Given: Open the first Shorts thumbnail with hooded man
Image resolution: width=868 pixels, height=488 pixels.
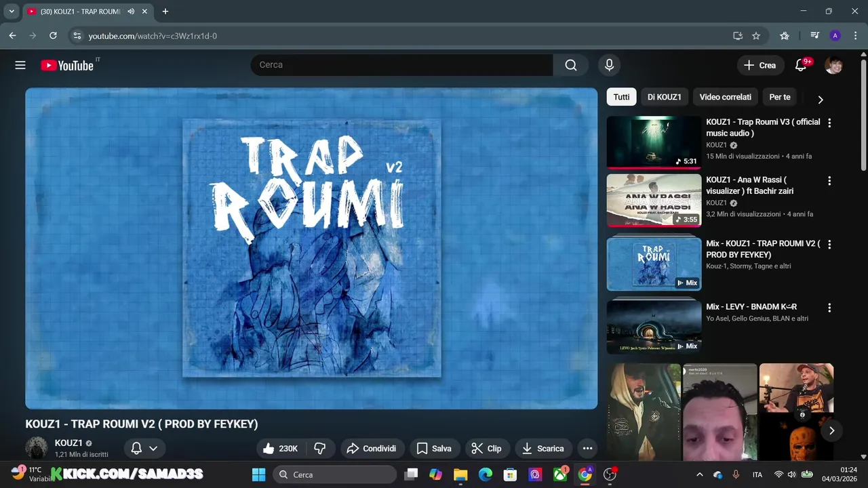Looking at the screenshot, I should click(x=644, y=411).
